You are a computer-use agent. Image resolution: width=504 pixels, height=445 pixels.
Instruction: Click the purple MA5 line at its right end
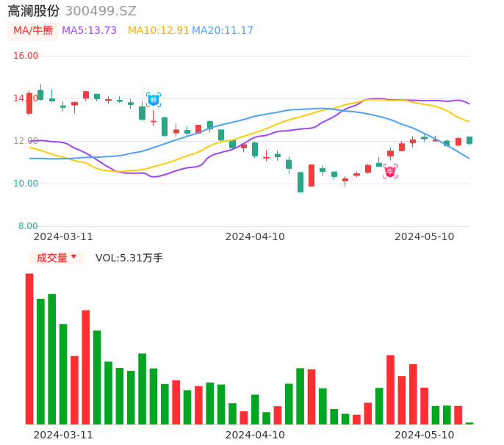pyautogui.click(x=467, y=102)
